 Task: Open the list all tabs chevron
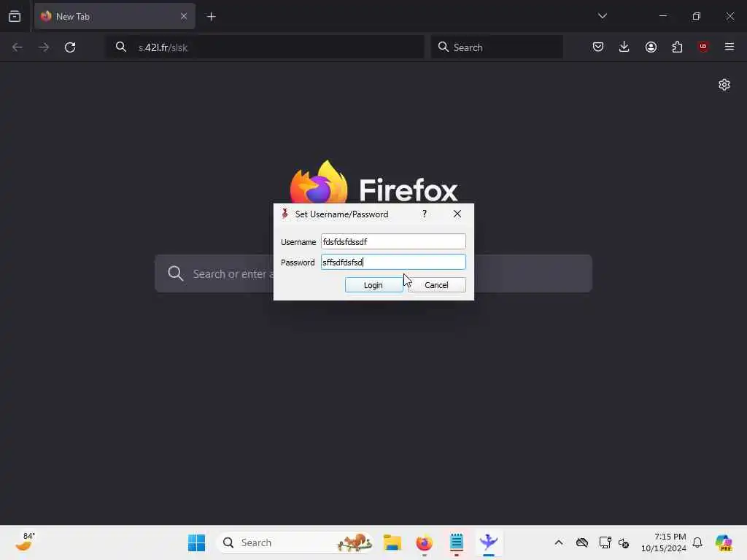[602, 16]
